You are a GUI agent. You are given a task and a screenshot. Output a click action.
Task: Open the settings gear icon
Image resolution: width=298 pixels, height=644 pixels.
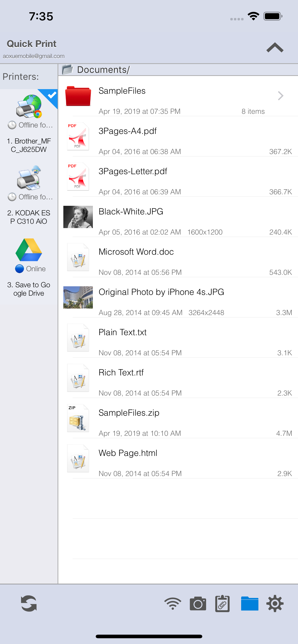click(275, 604)
